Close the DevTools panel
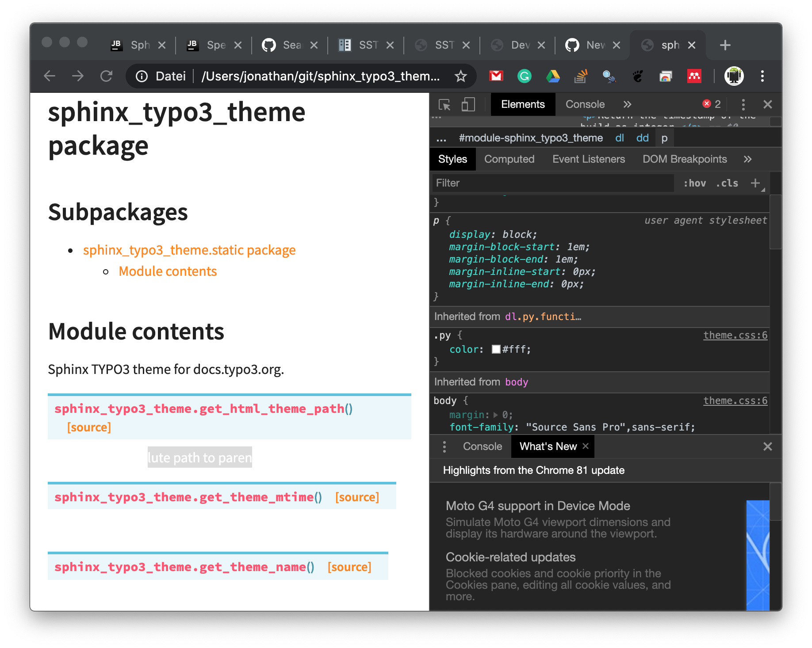 coord(768,104)
